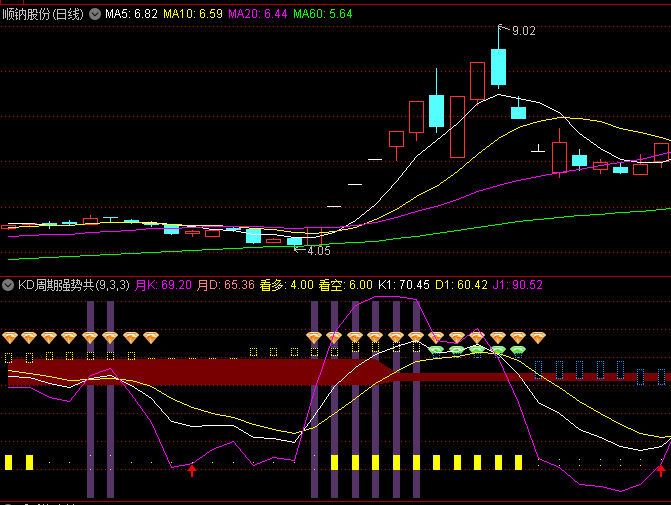Screen dimensions: 671x505
Task: Select the J1: 90.52 value
Action: 518,285
